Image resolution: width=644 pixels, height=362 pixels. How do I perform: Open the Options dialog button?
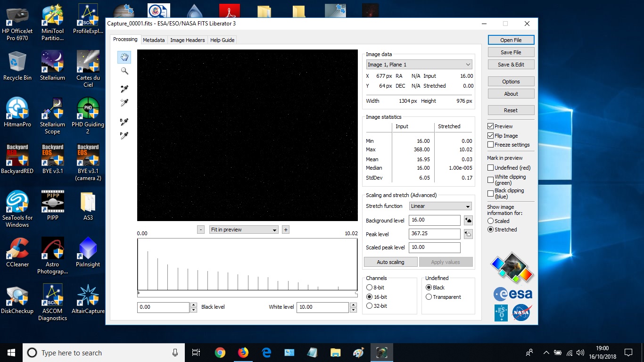pos(511,82)
